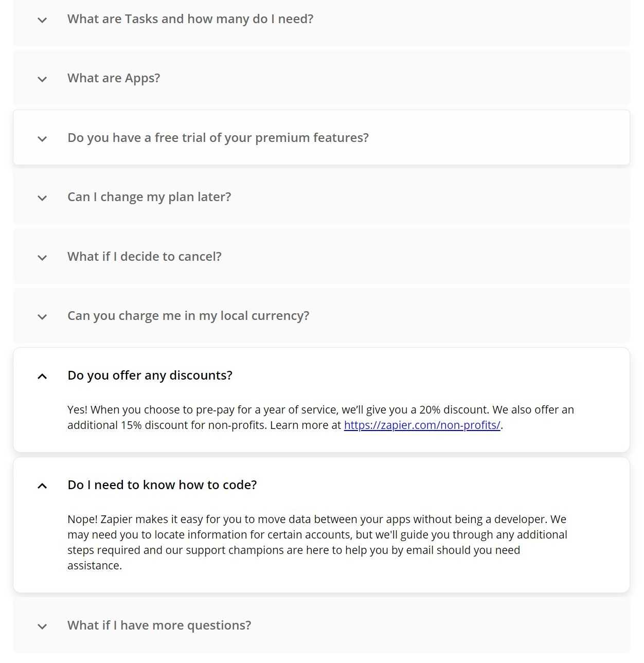Select 'Do you have a free trial' question text
The height and width of the screenshot is (663, 644).
coord(218,138)
